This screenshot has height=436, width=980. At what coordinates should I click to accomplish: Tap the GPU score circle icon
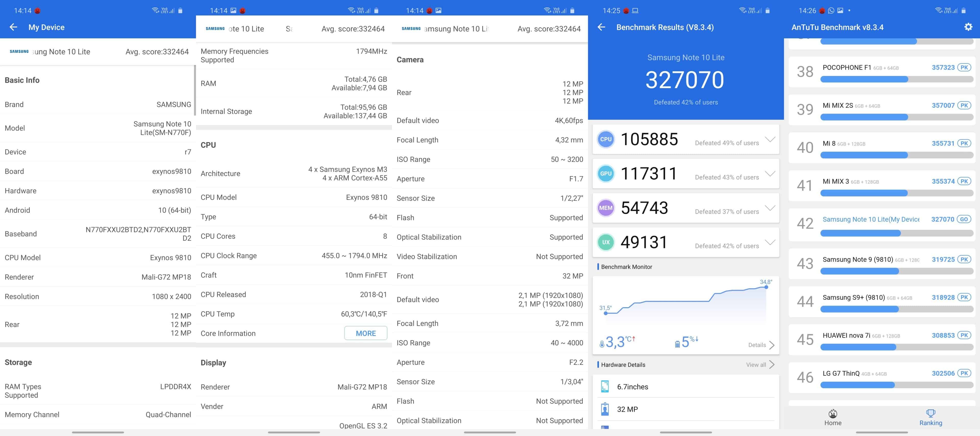tap(606, 174)
